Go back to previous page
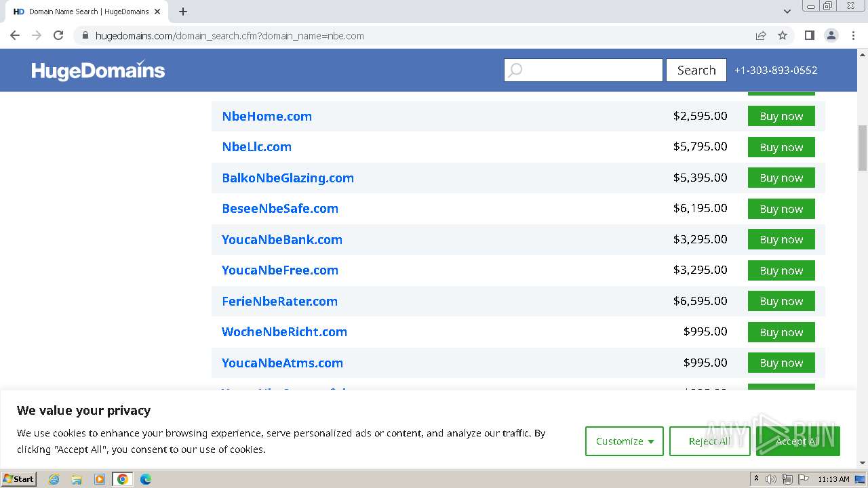The height and width of the screenshot is (488, 868). coord(15,35)
